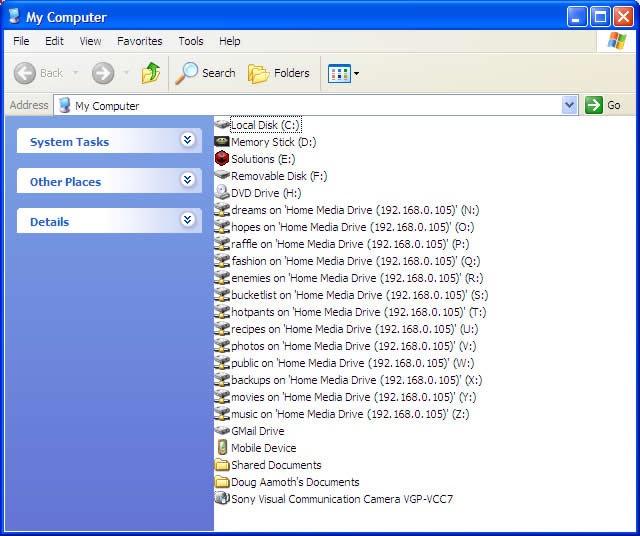Screen dimensions: 640x536
Task: Select Doug Aamoth's Documents folder icon
Action: 222,482
